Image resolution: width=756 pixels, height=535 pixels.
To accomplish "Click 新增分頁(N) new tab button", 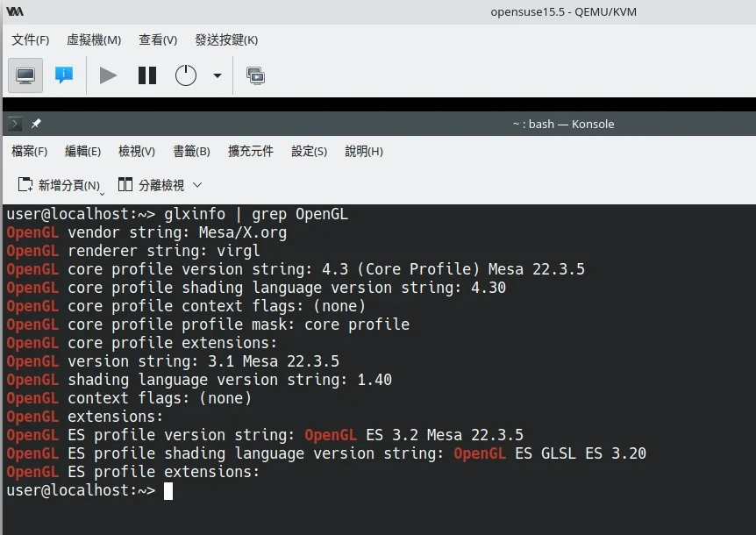I will (x=60, y=185).
